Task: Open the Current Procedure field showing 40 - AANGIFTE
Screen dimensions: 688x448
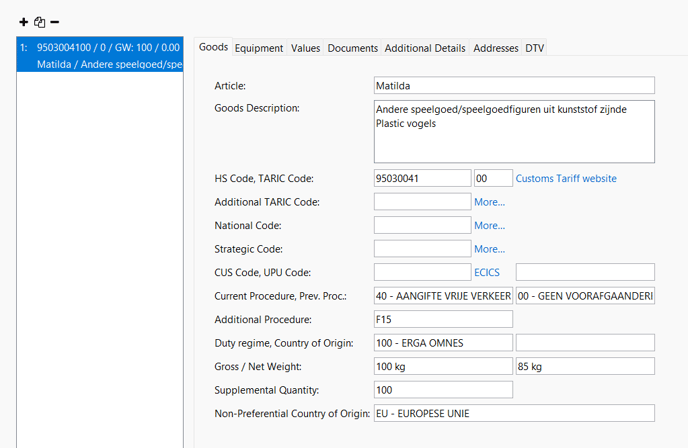Action: pyautogui.click(x=443, y=296)
